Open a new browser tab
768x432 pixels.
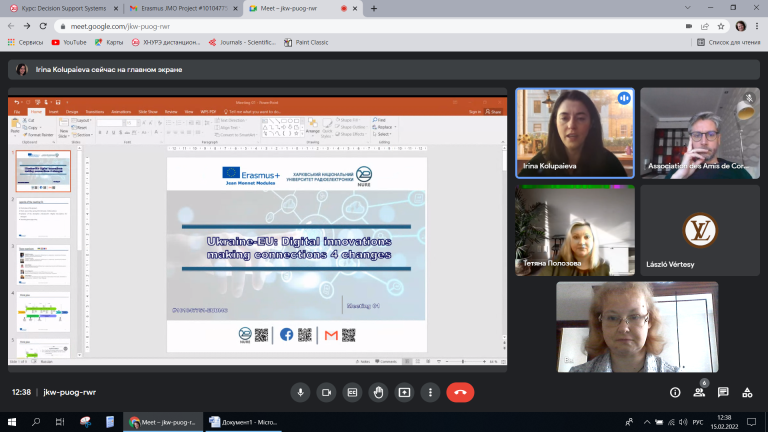click(x=374, y=8)
